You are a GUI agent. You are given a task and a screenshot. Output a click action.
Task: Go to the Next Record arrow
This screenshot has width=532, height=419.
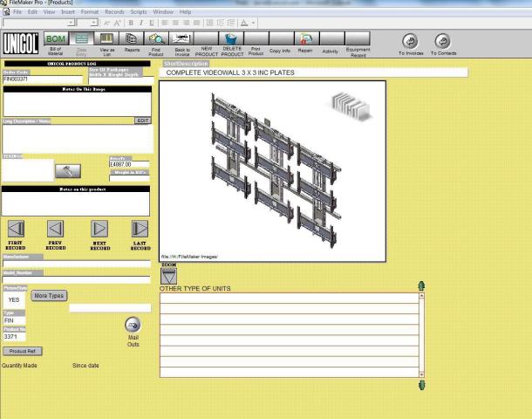(99, 229)
